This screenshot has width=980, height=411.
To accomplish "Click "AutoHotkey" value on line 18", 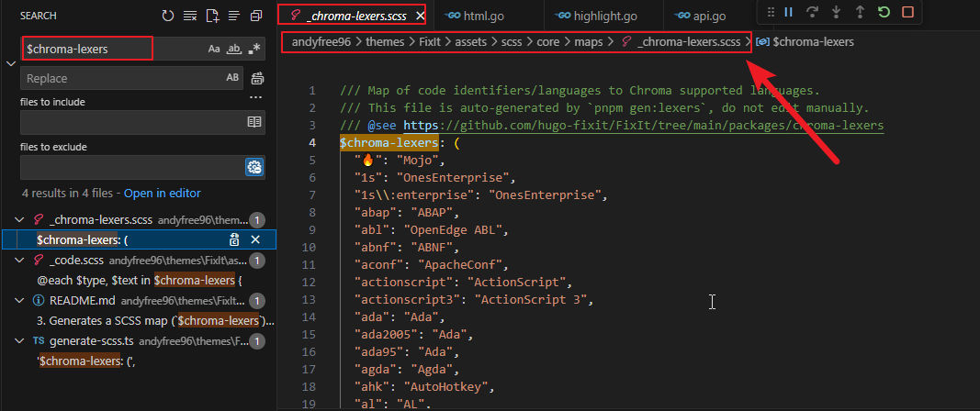I will (x=445, y=386).
